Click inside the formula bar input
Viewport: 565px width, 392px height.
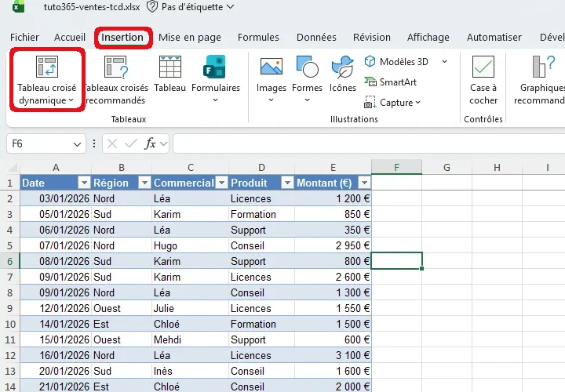tap(369, 143)
